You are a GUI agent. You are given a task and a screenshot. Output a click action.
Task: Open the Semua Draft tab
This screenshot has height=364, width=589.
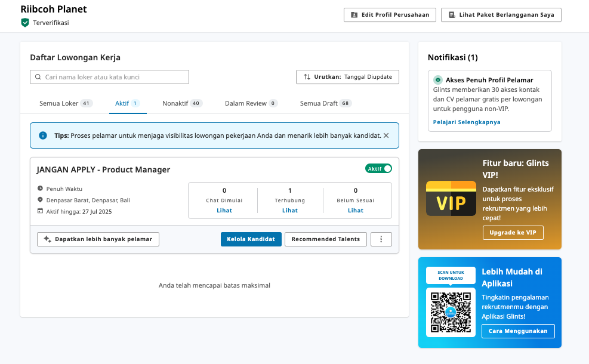325,103
